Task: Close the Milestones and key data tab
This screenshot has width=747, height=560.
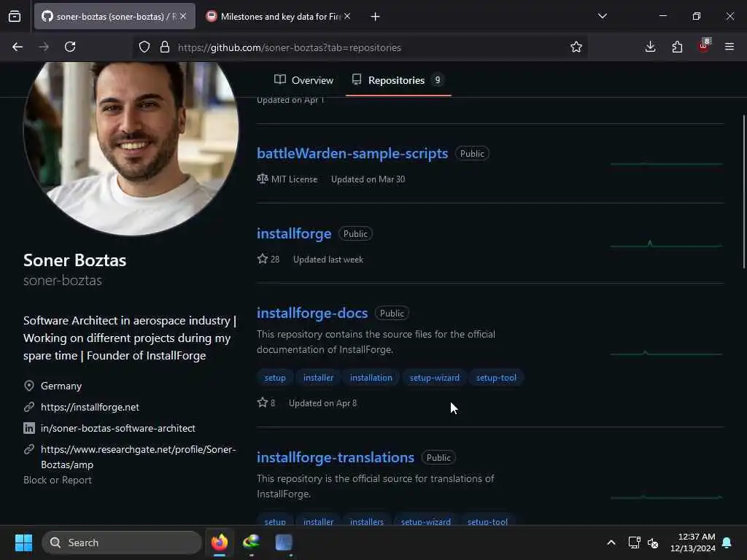Action: pyautogui.click(x=347, y=16)
